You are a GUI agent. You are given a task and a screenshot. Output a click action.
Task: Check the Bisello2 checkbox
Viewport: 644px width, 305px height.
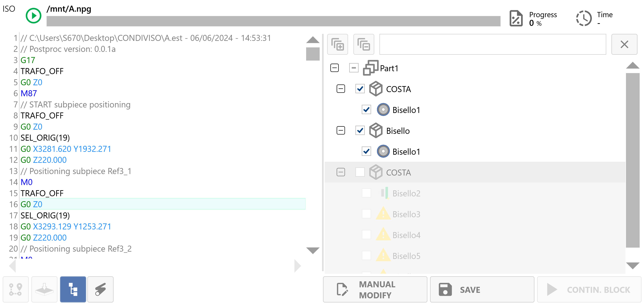click(366, 193)
